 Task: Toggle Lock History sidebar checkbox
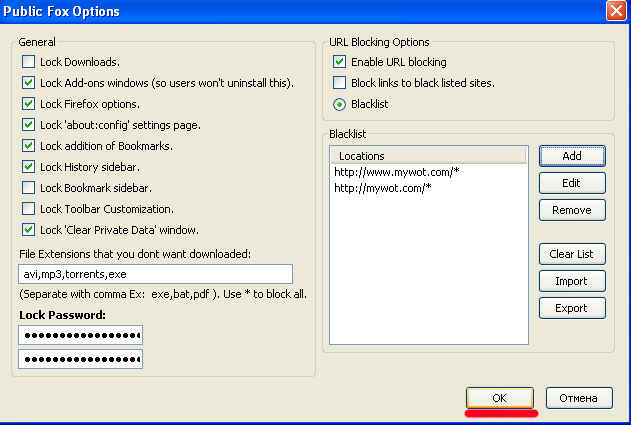tap(28, 167)
